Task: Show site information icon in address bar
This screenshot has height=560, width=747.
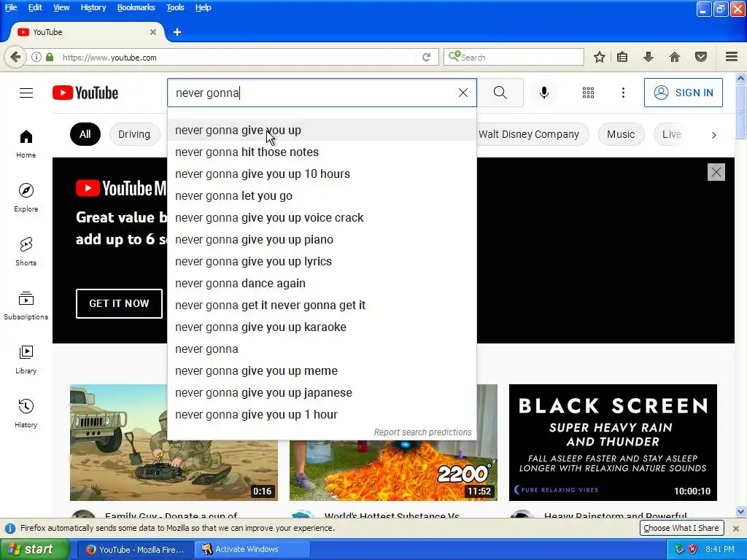Action: coord(36,57)
